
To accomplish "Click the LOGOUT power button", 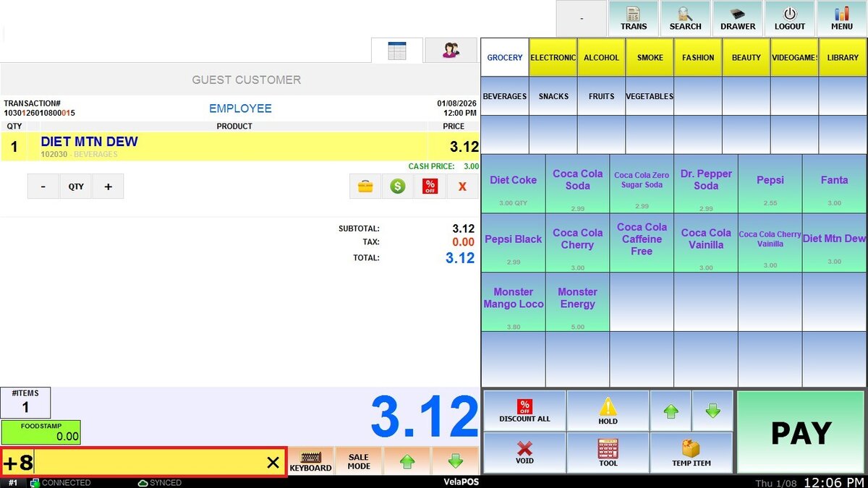I will click(789, 19).
